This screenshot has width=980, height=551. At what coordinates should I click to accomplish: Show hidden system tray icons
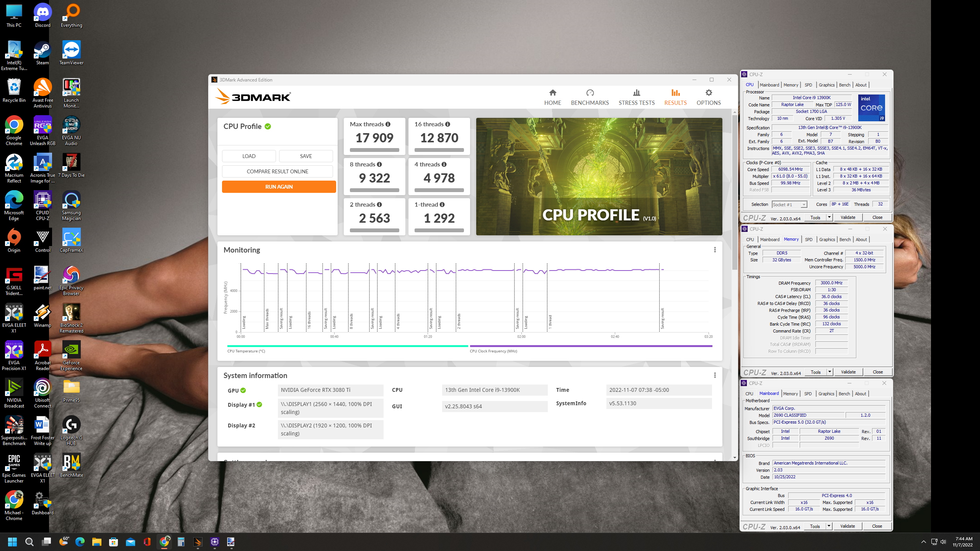coord(923,542)
